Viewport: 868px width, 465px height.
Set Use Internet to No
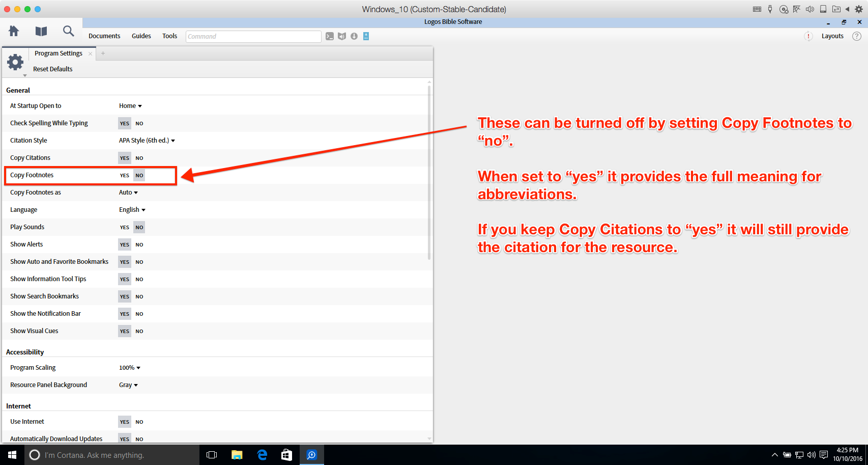139,422
